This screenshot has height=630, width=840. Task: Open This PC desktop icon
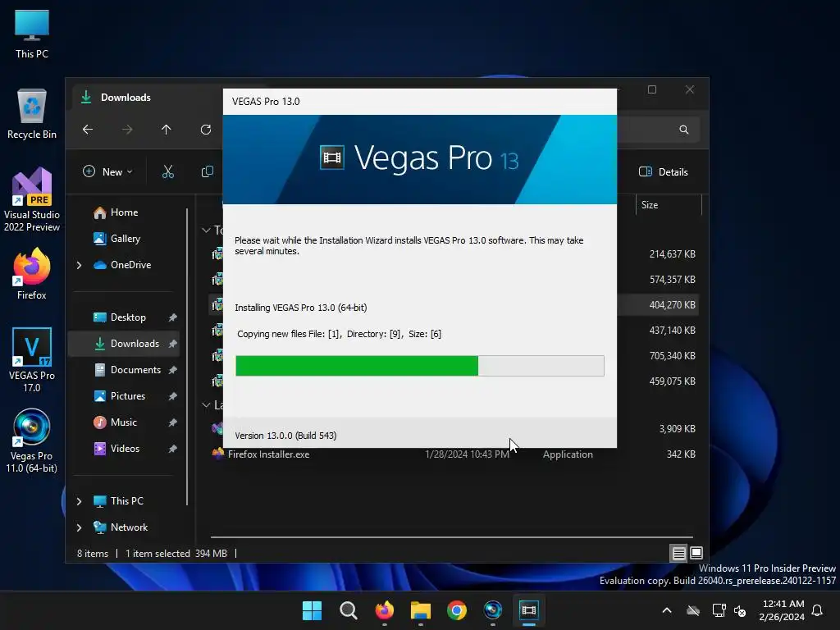point(32,34)
